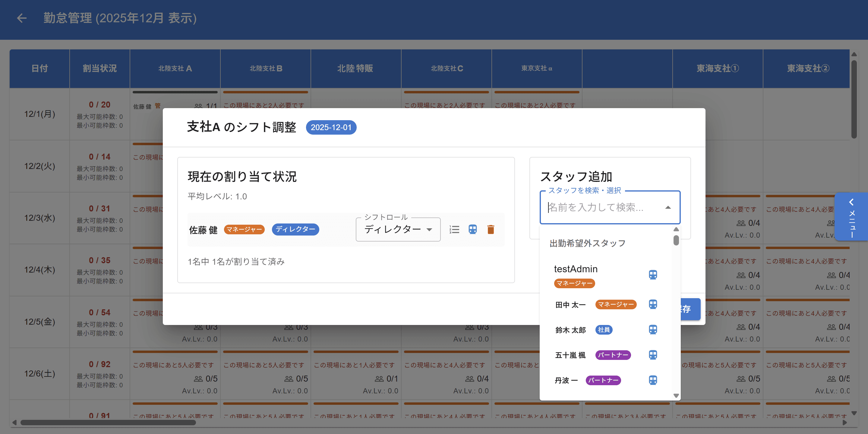Image resolution: width=868 pixels, height=434 pixels.
Task: Collapse staff suggestions with the up chevron
Action: (668, 208)
